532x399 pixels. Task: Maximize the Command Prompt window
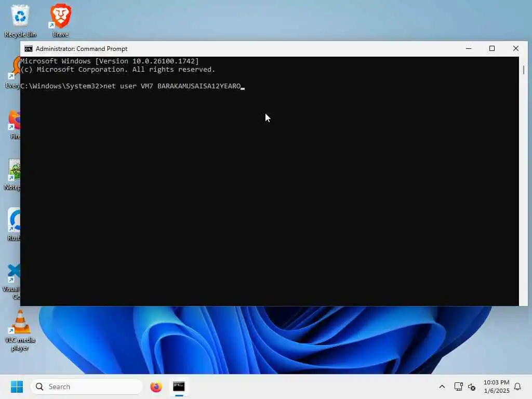tap(492, 48)
